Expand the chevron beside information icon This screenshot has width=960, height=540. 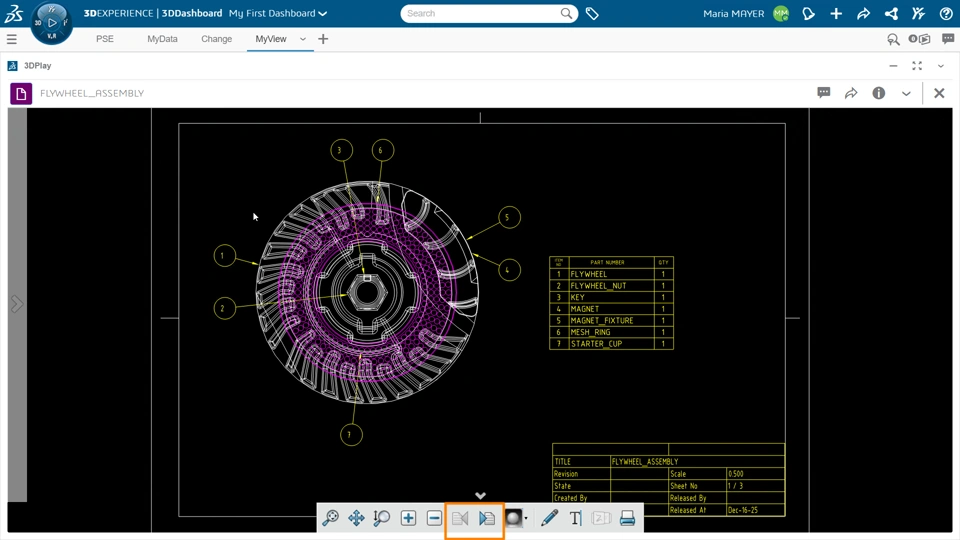point(906,94)
